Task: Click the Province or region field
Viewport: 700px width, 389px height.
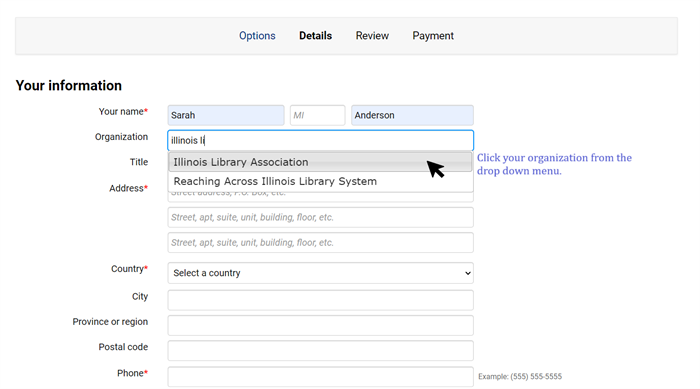Action: [x=321, y=326]
